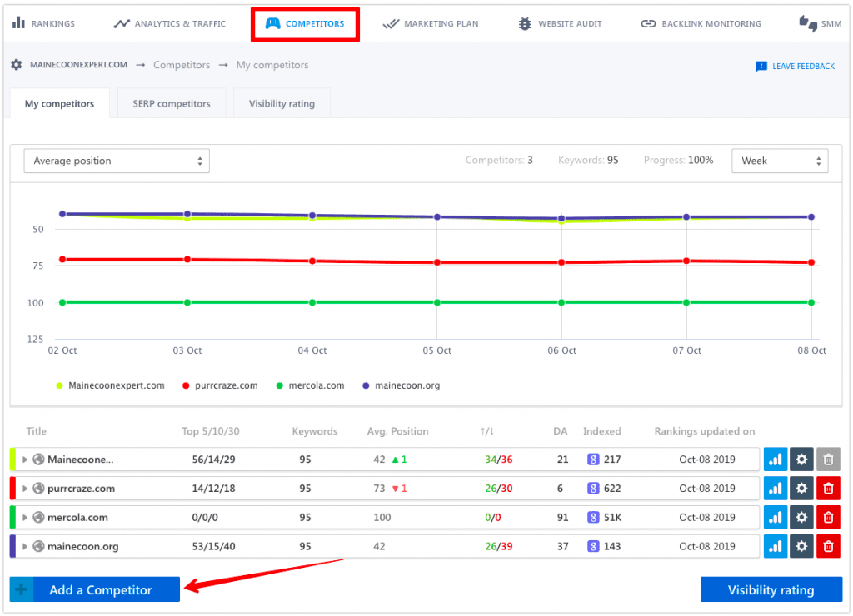Click Top 5/10/30 column header
Viewport: 853px width, 616px height.
coord(211,431)
